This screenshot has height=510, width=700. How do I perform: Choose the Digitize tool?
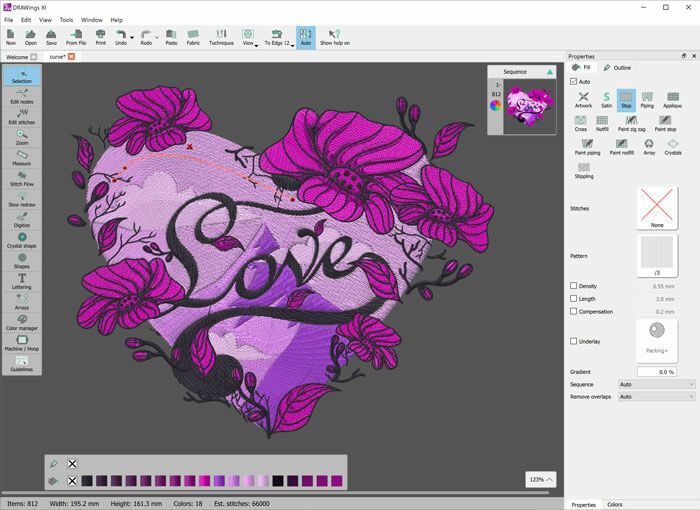point(21,219)
